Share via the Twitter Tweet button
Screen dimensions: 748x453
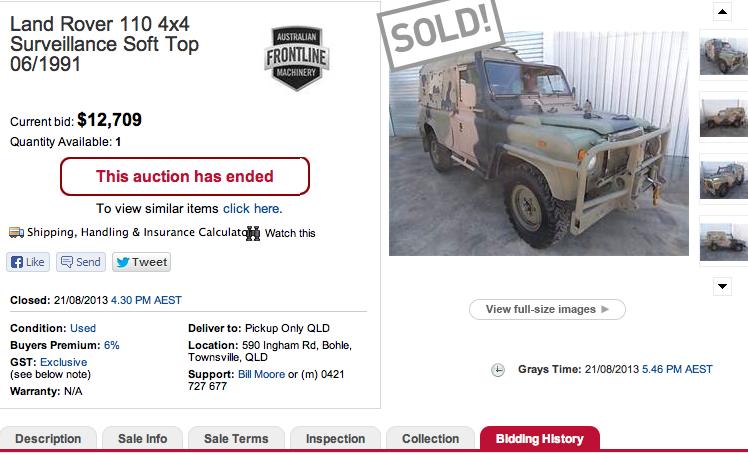click(141, 262)
